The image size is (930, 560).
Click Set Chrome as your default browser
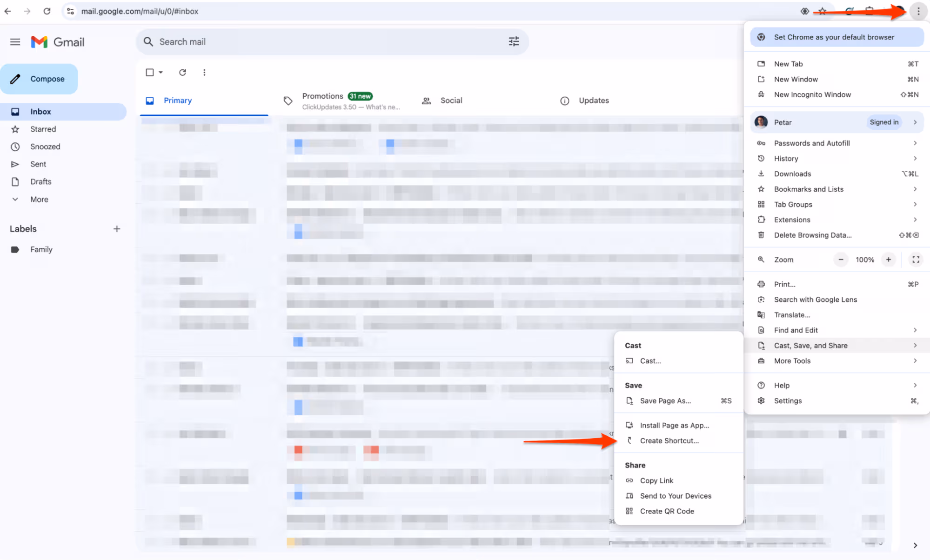834,37
